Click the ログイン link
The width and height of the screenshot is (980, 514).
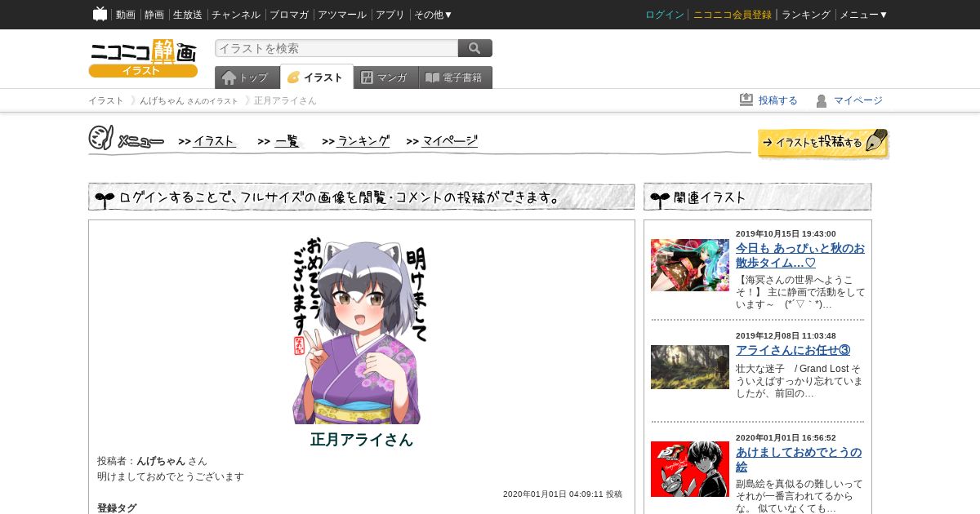665,15
